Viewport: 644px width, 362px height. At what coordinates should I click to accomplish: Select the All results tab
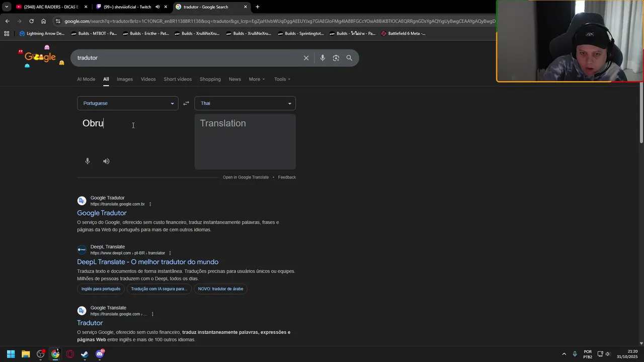(106, 79)
